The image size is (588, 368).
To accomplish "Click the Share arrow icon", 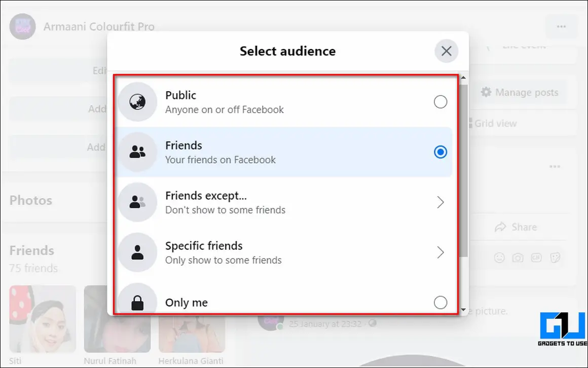I will pyautogui.click(x=501, y=227).
